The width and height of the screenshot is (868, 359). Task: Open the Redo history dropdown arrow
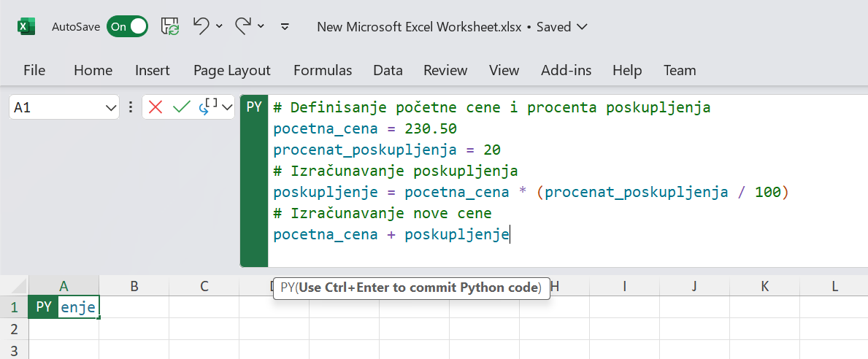click(x=261, y=26)
